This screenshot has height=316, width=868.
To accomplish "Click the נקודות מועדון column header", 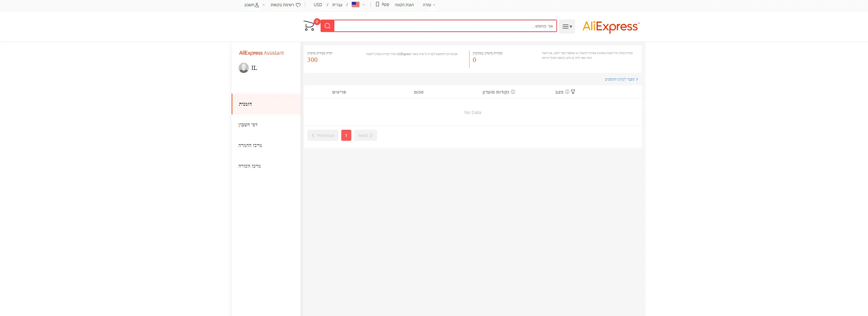I will (496, 92).
